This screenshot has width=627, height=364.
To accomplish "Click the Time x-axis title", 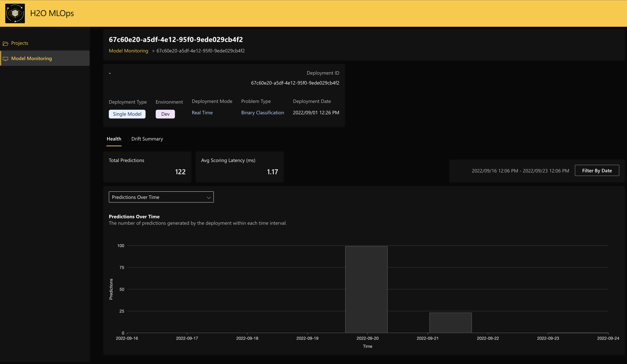I will (x=368, y=346).
